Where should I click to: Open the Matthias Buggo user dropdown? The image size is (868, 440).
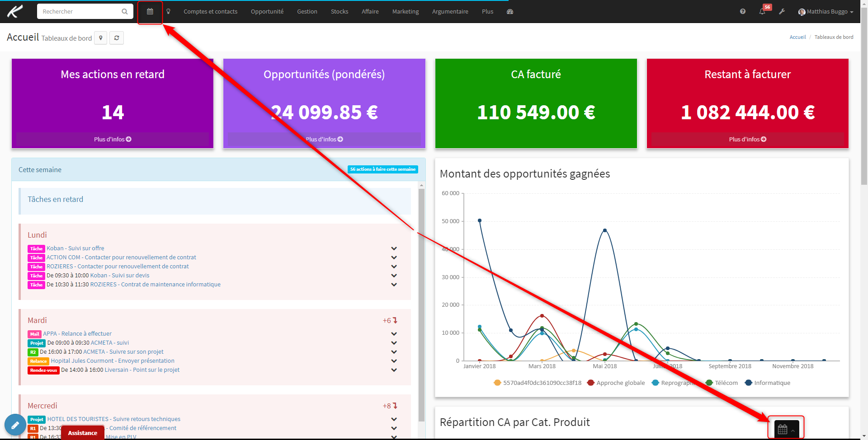click(826, 12)
